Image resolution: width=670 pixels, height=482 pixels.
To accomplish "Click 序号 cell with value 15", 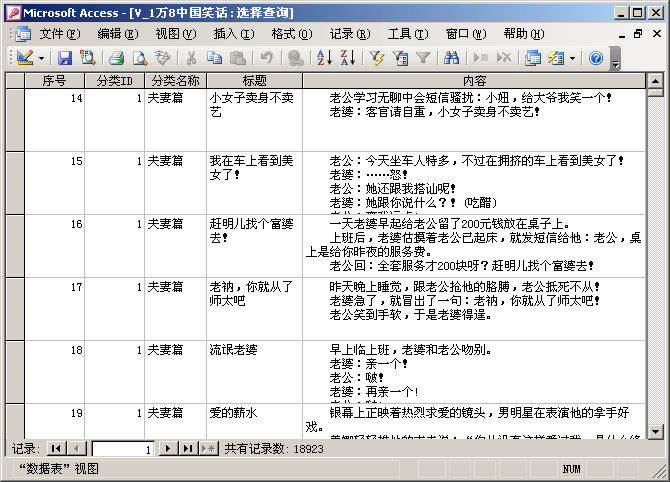I will (55, 183).
